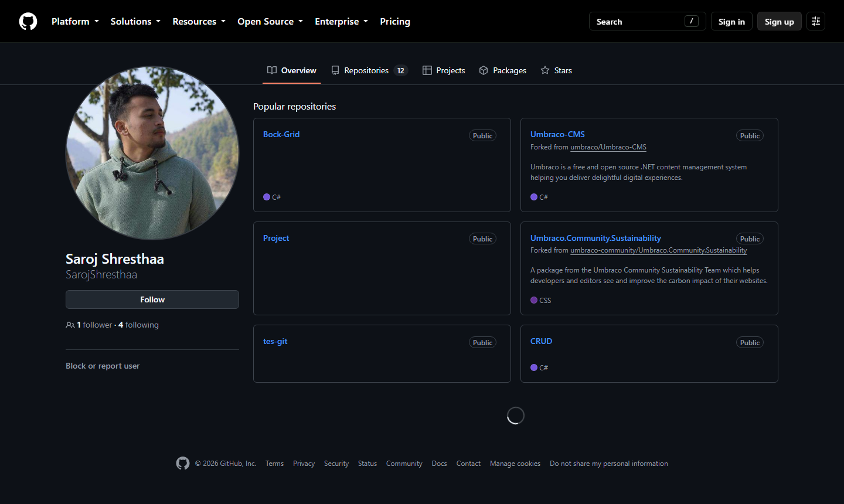Click the slash shortcut icon in search
The image size is (844, 504).
pos(692,21)
